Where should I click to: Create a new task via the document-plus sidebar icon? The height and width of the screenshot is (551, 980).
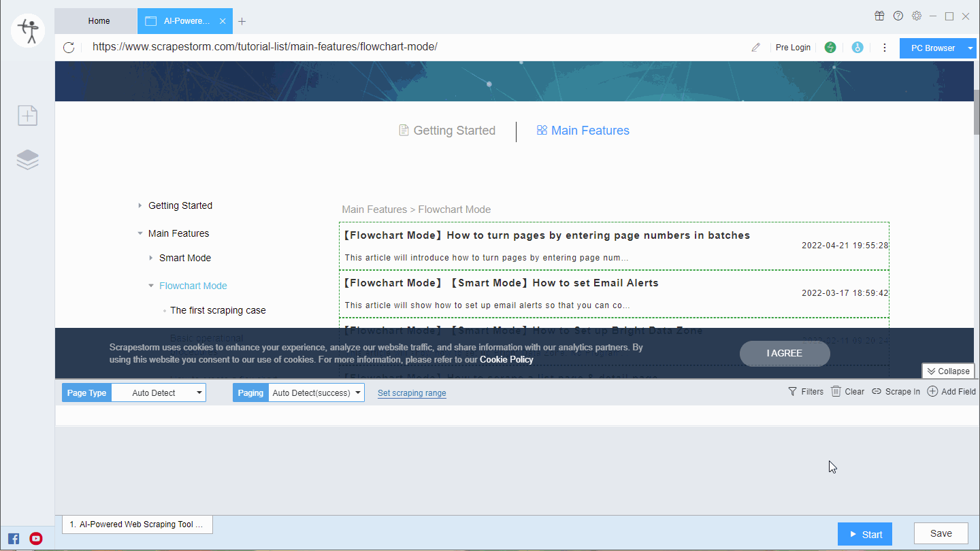(27, 116)
